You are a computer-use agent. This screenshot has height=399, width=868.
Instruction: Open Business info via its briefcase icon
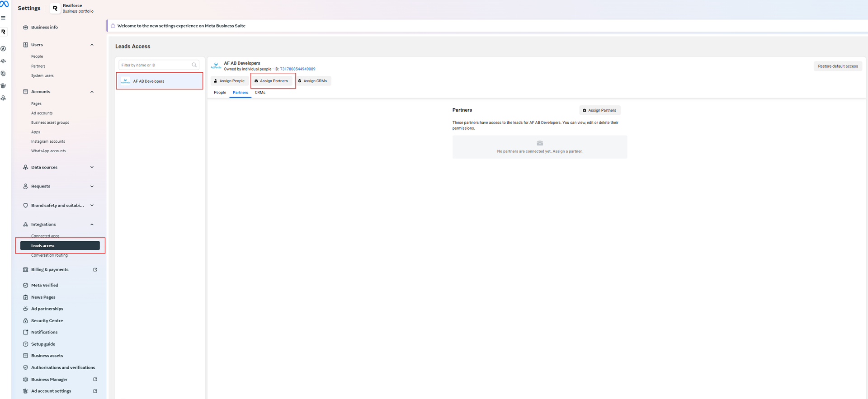pos(25,27)
